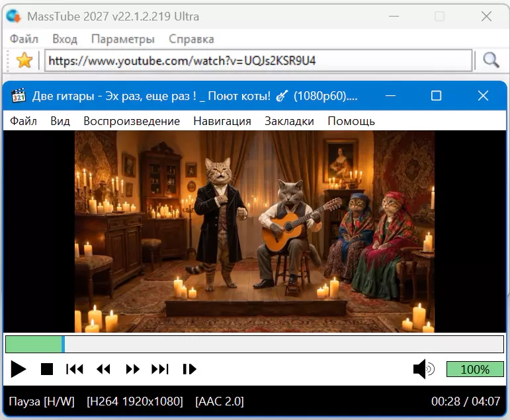Open the Справка menu

[191, 39]
